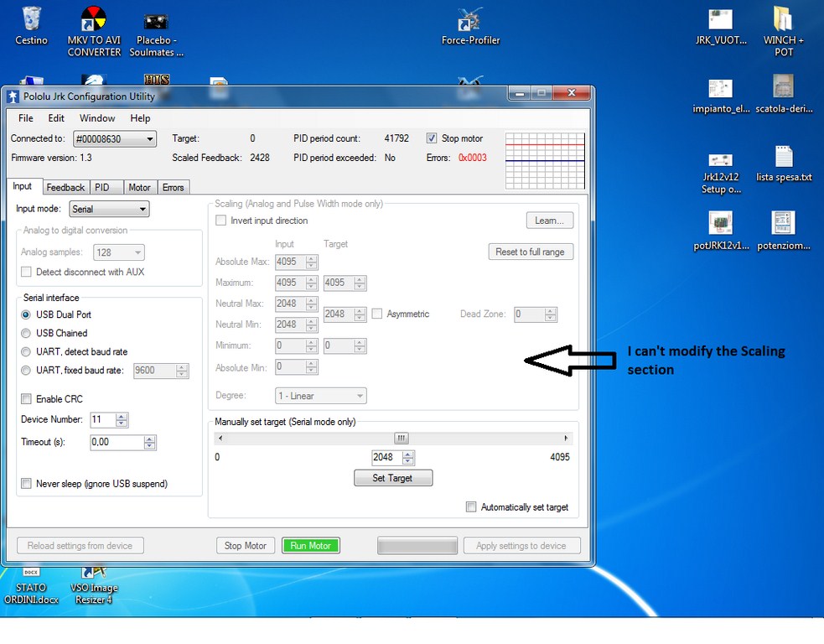Click the Learn... button
This screenshot has width=824, height=644.
tap(550, 221)
